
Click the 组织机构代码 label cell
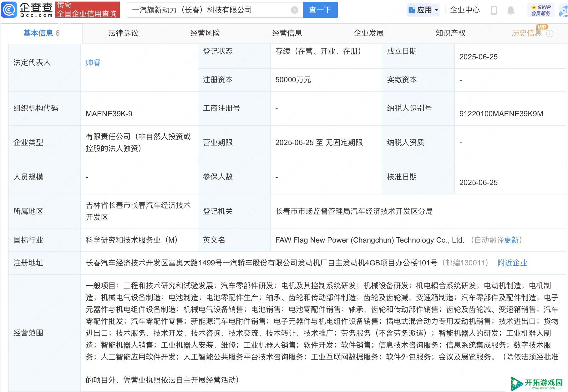coord(44,108)
